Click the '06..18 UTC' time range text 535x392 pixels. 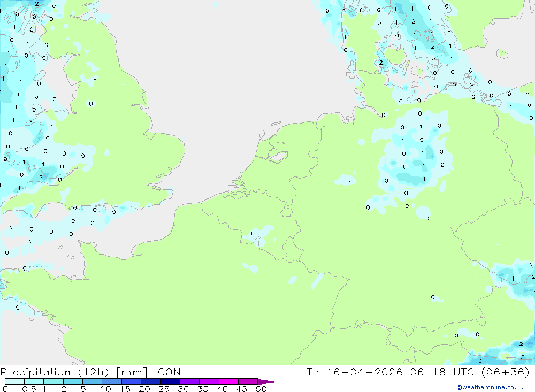[x=442, y=372]
